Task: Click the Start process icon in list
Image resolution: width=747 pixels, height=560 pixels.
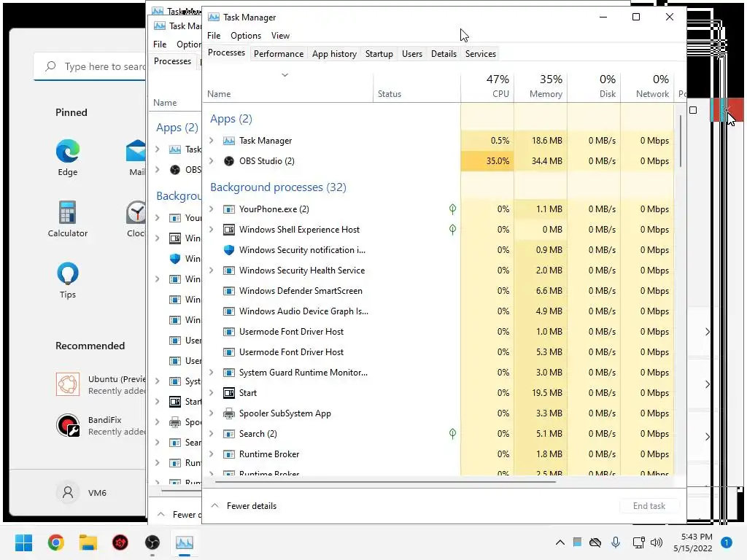Action: (229, 393)
